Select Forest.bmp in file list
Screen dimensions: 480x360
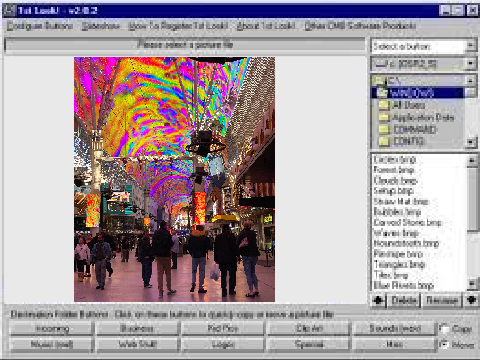(394, 170)
